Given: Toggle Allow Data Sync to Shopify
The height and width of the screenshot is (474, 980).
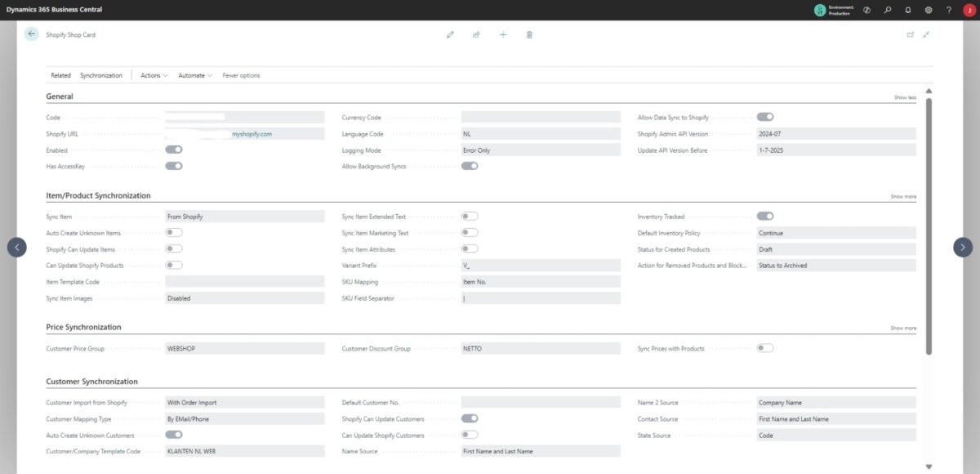Looking at the screenshot, I should (x=765, y=117).
